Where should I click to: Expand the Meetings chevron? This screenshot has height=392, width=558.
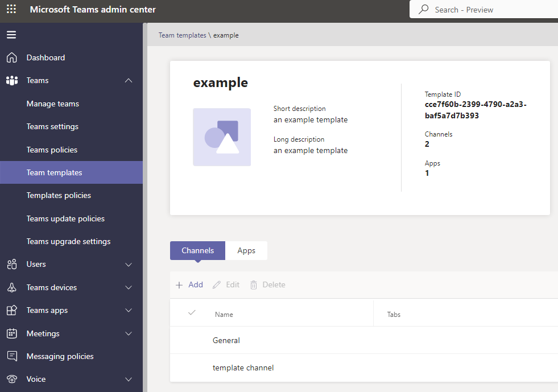pyautogui.click(x=129, y=333)
